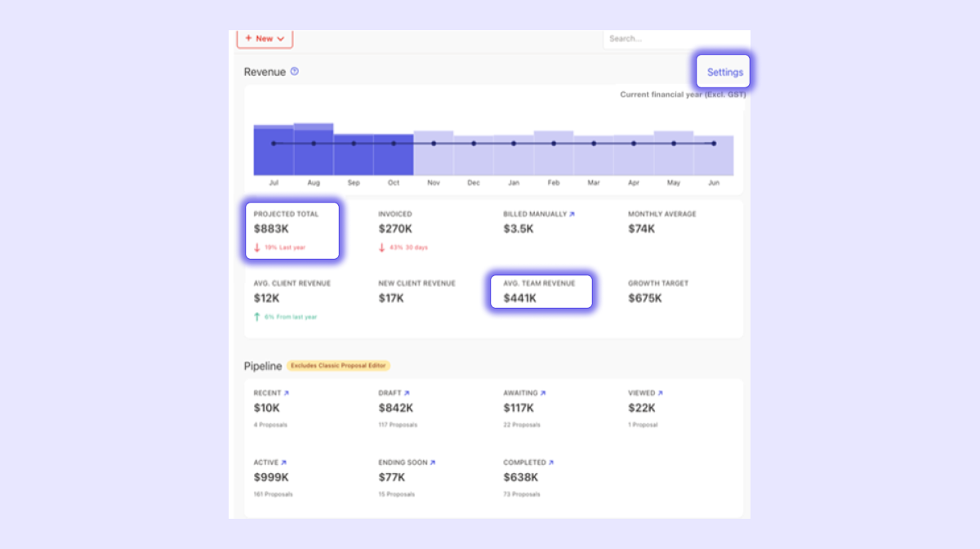Expand the New dropdown button
This screenshot has width=980, height=549.
click(x=265, y=38)
